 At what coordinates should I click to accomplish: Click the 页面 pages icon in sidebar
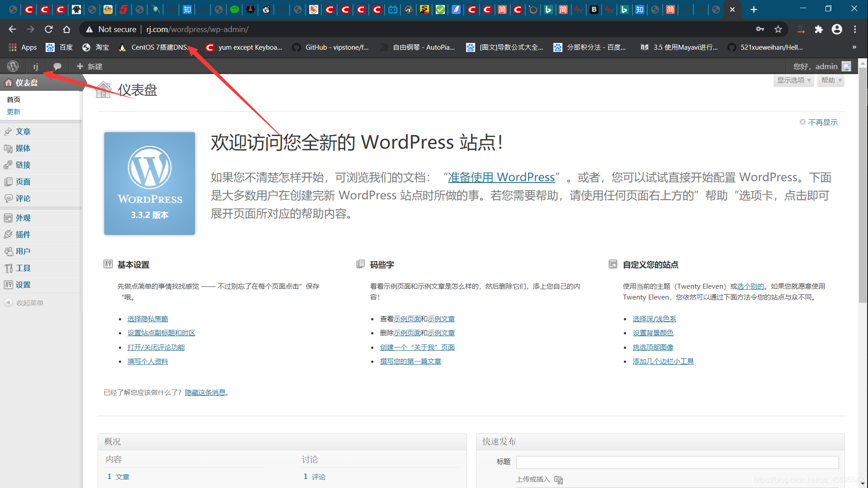pyautogui.click(x=8, y=182)
